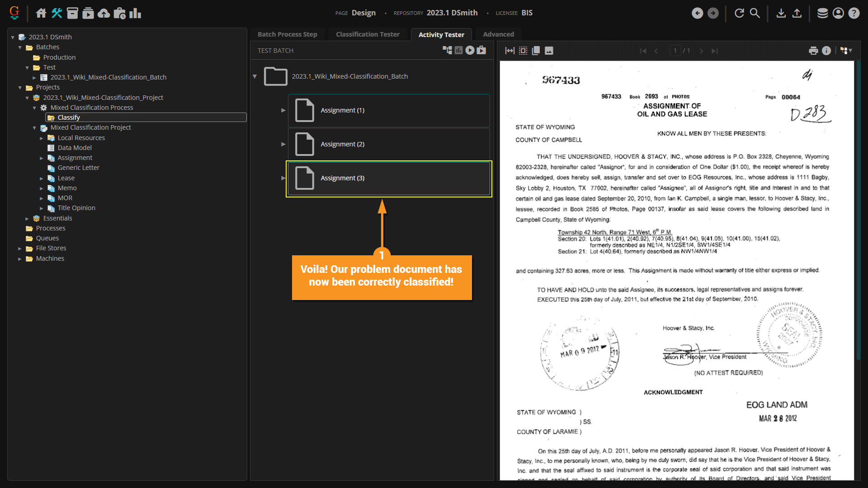
Task: Open the Advanced tab
Action: click(498, 34)
